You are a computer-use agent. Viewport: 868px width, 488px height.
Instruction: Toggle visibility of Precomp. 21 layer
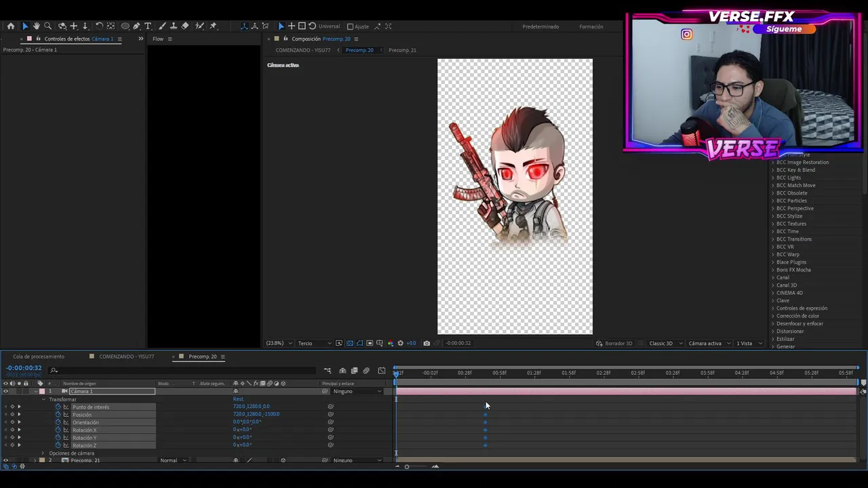click(5, 461)
